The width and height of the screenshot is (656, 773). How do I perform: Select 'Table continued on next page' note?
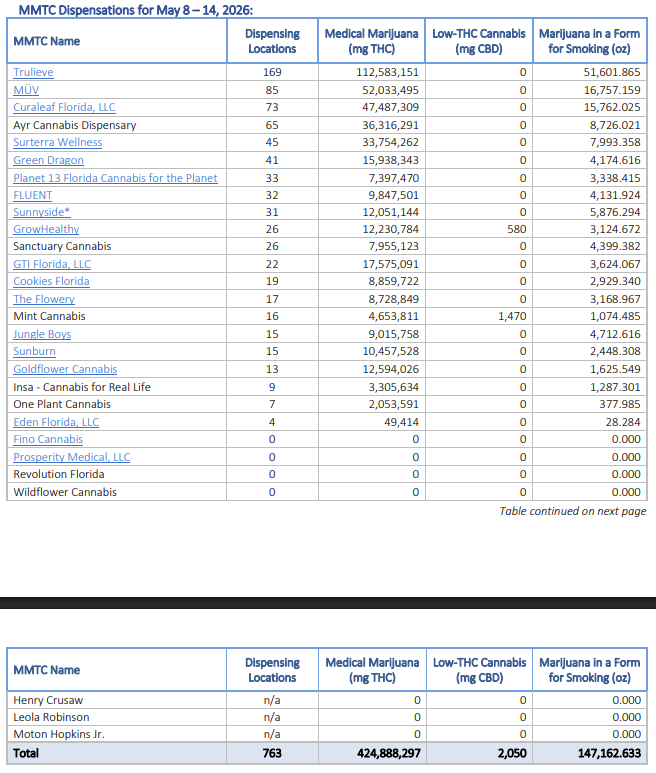[573, 511]
